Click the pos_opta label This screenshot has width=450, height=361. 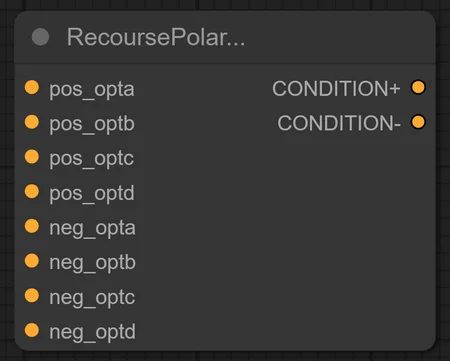(x=92, y=90)
